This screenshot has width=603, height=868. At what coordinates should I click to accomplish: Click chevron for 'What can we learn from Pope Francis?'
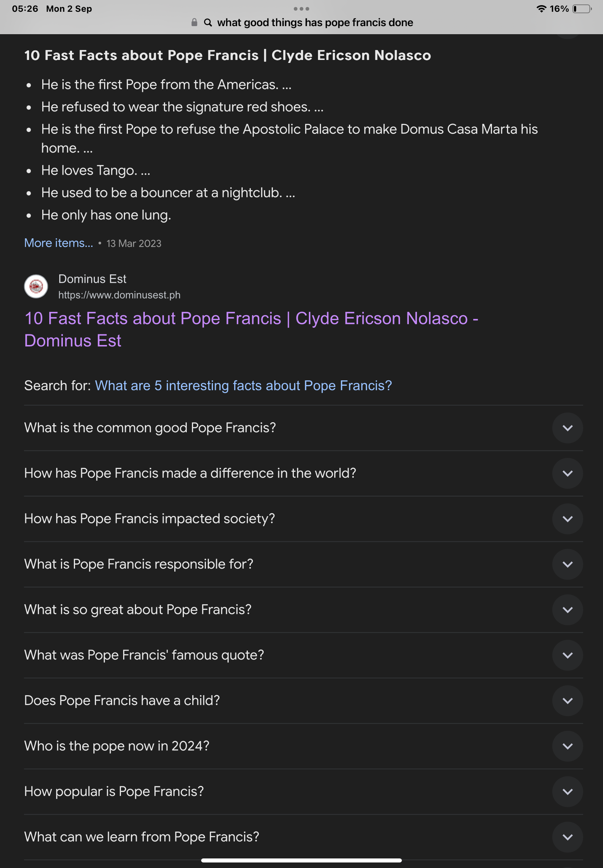click(x=567, y=837)
